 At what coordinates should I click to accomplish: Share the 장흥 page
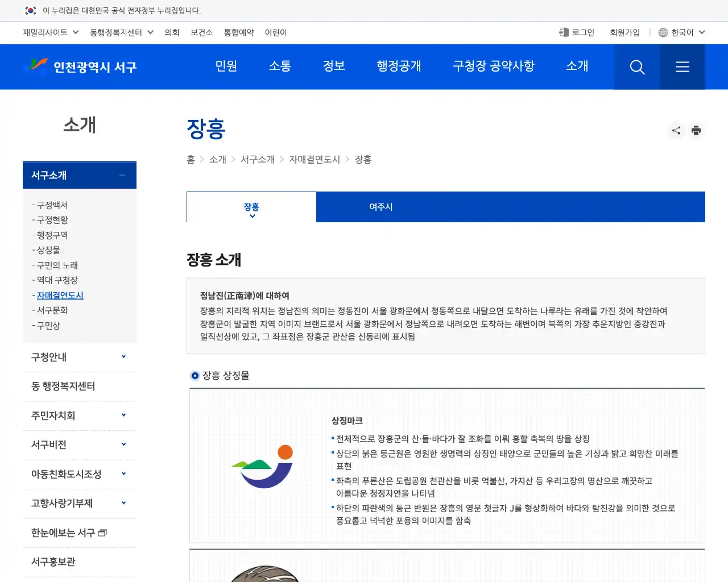tap(676, 130)
